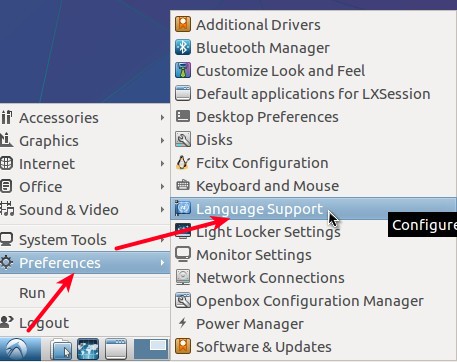Select the Preferences category
Image resolution: width=457 pixels, height=362 pixels.
85,263
